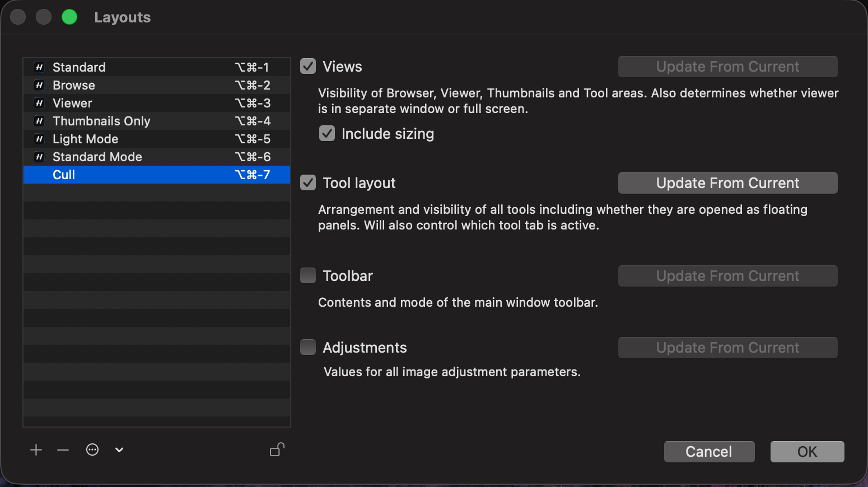The height and width of the screenshot is (487, 868).
Task: Uncheck the Tool layout option
Action: click(307, 182)
